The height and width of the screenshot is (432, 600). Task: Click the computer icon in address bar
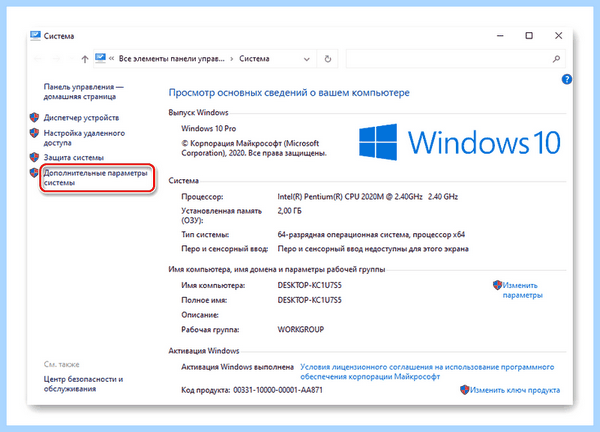[x=100, y=58]
